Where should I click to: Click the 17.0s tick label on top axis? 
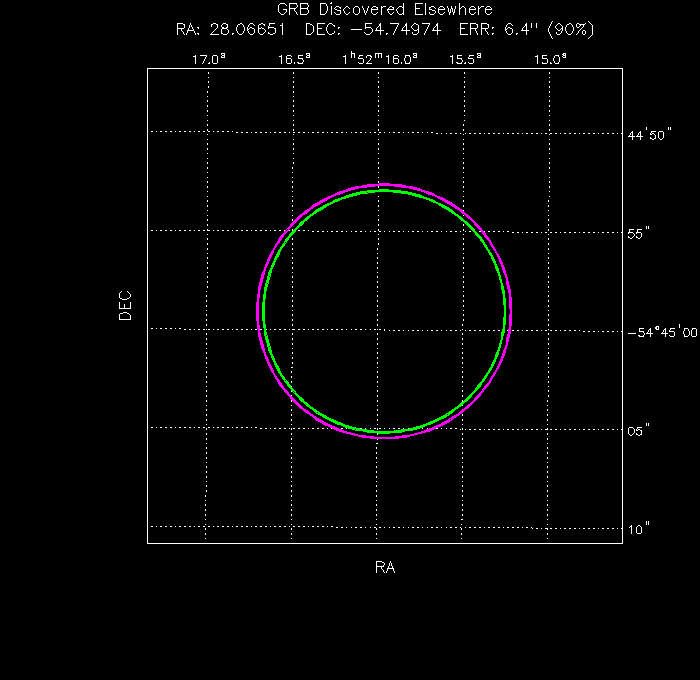click(209, 59)
